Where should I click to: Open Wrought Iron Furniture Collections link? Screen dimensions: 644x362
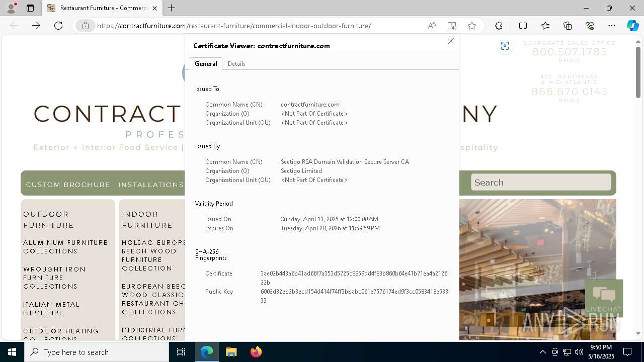[54, 278]
